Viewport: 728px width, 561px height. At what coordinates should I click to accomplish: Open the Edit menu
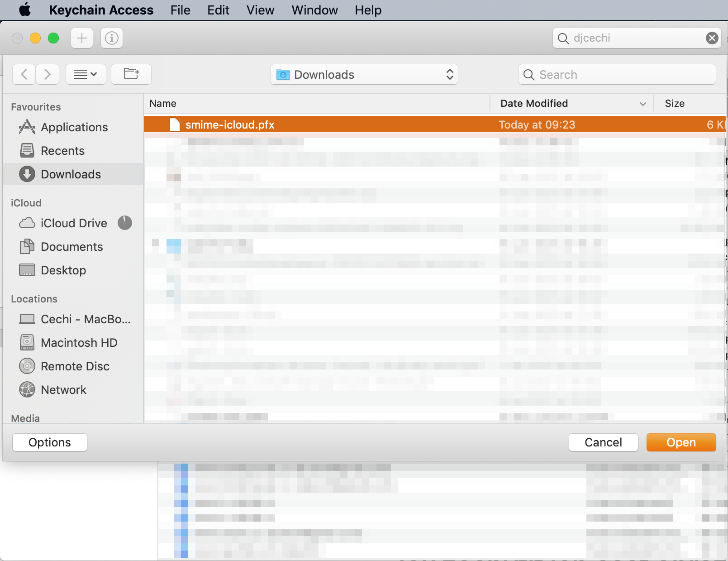(218, 10)
